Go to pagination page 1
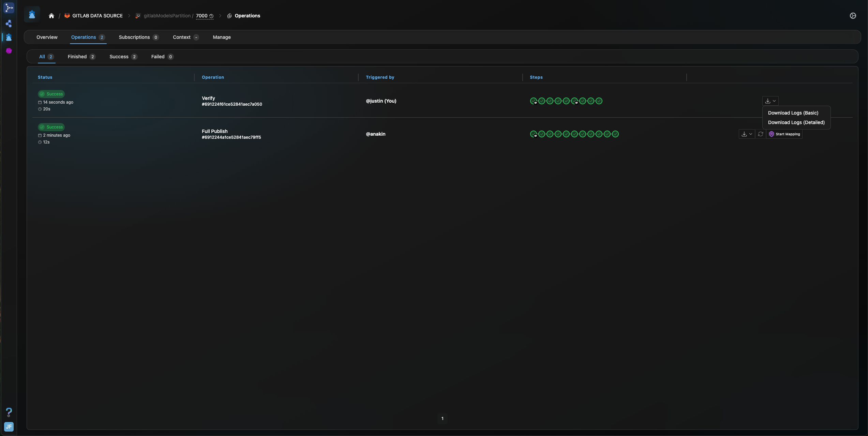Image resolution: width=868 pixels, height=436 pixels. click(x=442, y=418)
